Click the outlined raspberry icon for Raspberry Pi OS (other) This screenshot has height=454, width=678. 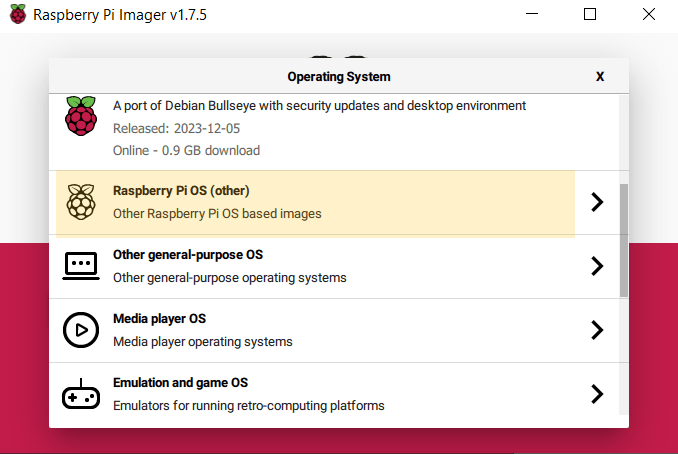click(80, 202)
